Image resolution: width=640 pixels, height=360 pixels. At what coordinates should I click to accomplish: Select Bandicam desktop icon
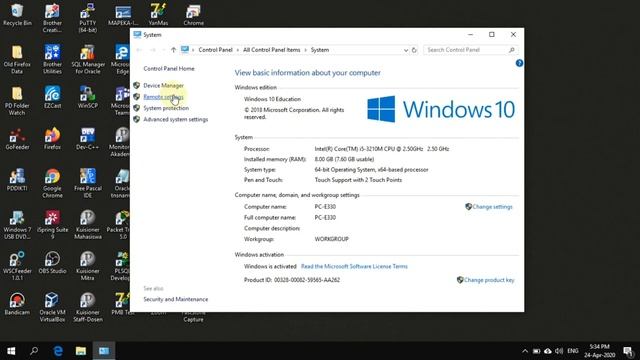pyautogui.click(x=17, y=304)
